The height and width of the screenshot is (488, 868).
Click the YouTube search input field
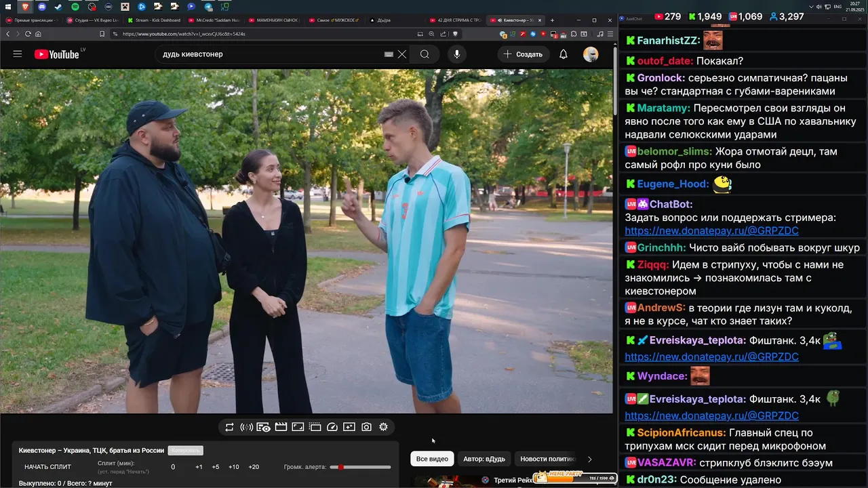click(x=271, y=54)
